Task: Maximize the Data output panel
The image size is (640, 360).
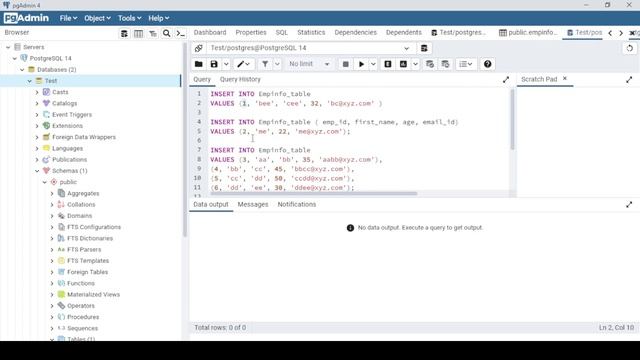Action: pos(629,205)
